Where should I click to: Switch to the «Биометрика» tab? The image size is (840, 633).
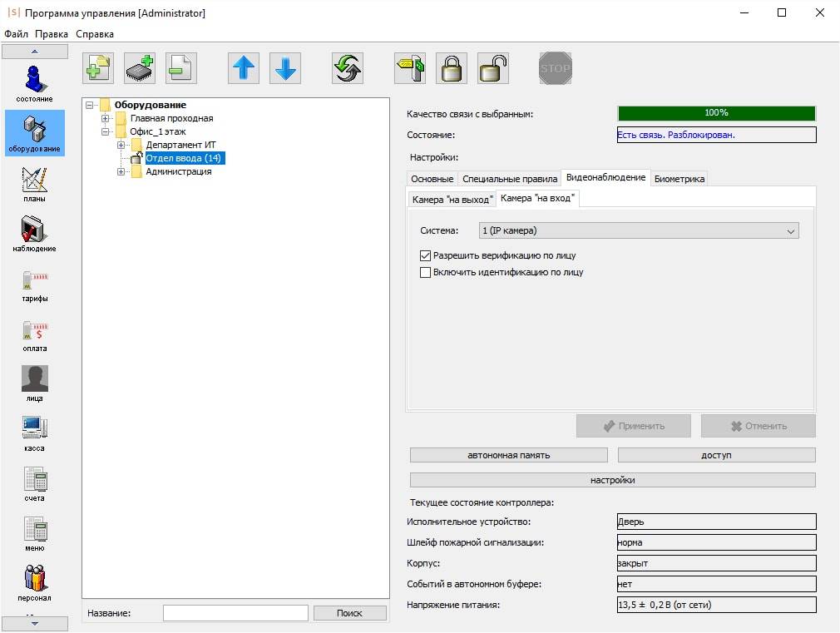[679, 179]
